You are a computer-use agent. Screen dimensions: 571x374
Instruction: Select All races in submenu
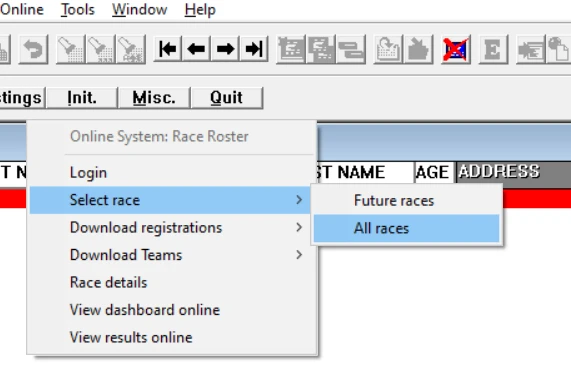(406, 228)
